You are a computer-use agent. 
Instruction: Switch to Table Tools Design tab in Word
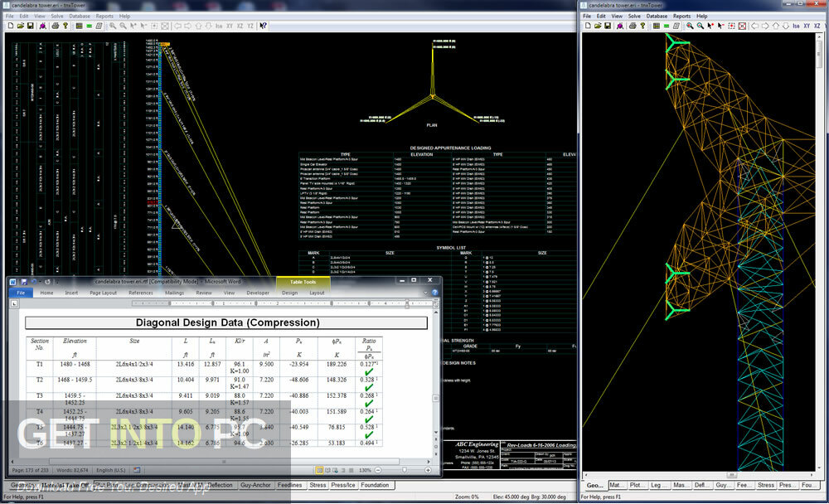tap(289, 293)
